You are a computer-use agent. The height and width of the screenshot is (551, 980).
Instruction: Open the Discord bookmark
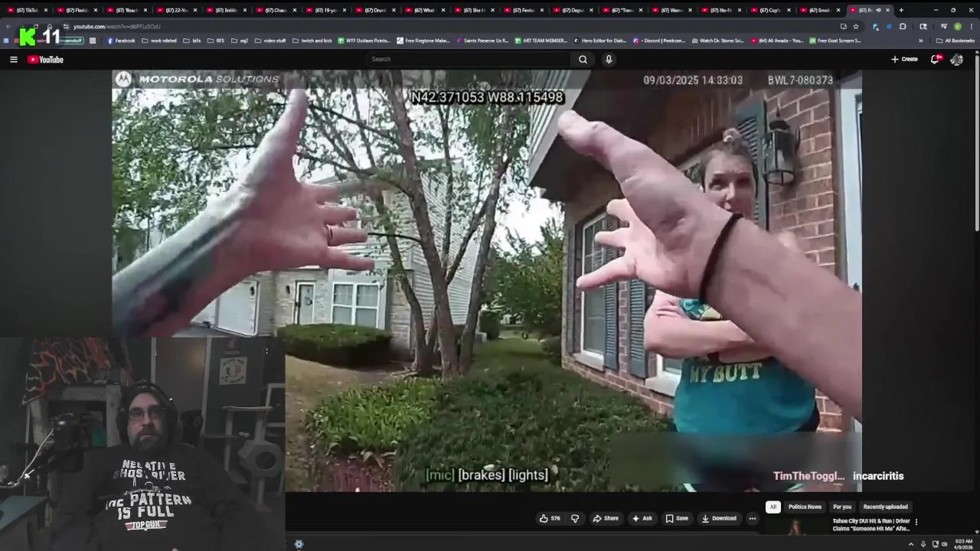tap(660, 41)
